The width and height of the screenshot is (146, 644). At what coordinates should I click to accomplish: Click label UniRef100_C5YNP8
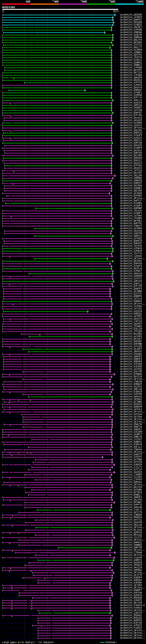pyautogui.click(x=131, y=218)
